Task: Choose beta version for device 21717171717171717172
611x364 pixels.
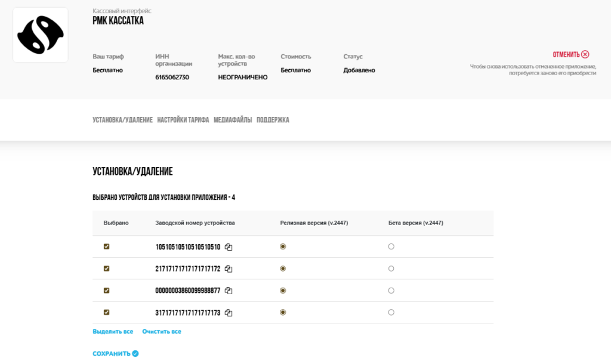Action: [x=391, y=269]
